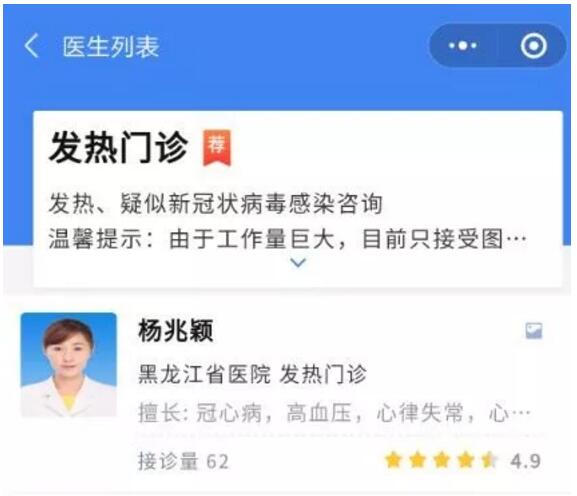Expand the department description with down chevron
The width and height of the screenshot is (577, 496).
click(x=298, y=262)
